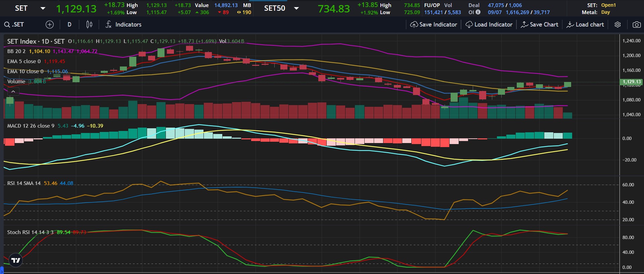The width and height of the screenshot is (644, 274).
Task: Expand the SET index dropdown arrow
Action: 43,8
